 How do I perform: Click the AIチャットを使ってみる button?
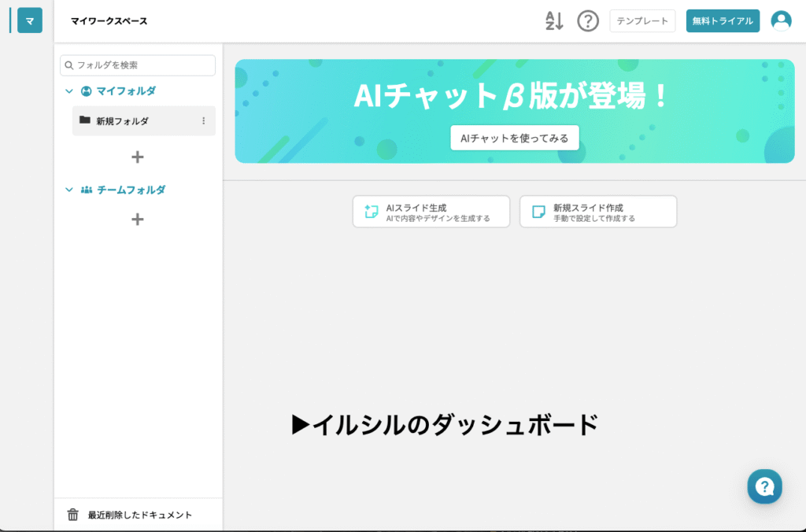point(515,138)
